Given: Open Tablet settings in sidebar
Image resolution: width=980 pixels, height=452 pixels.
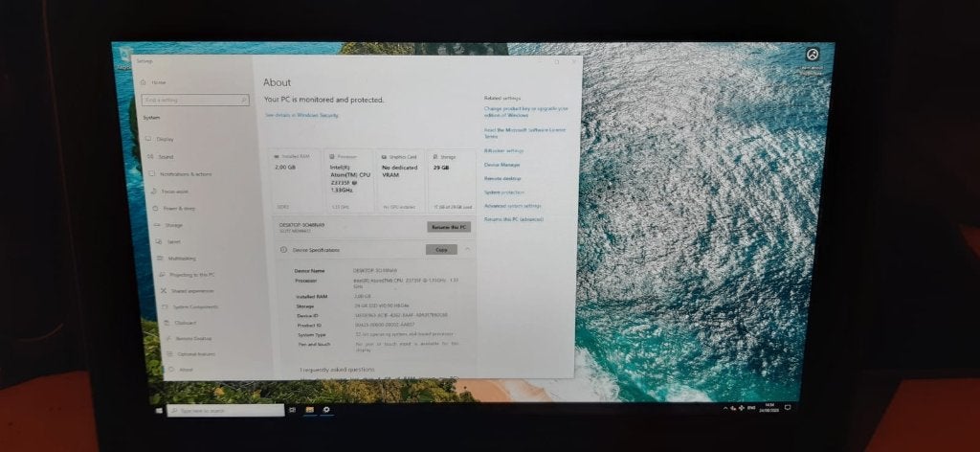Looking at the screenshot, I should pos(169,241).
